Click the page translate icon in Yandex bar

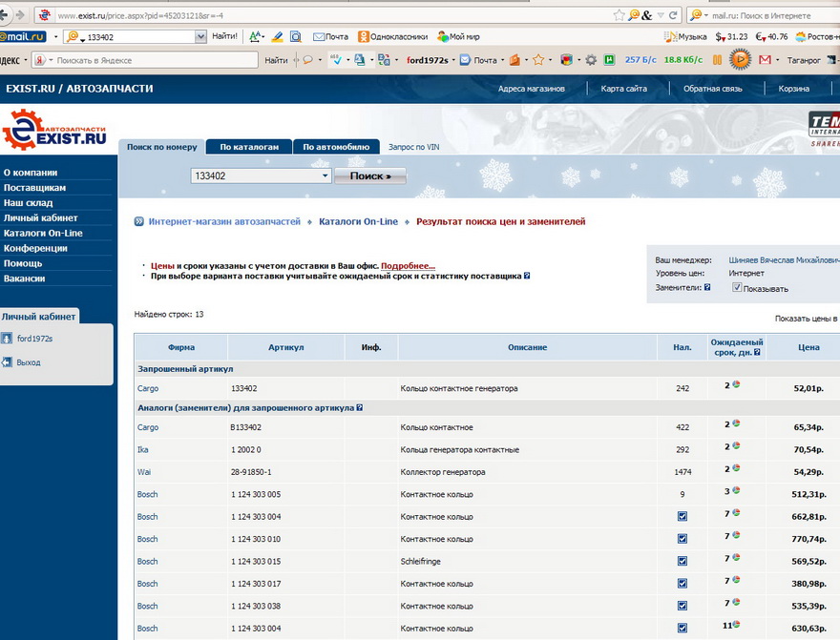tap(384, 60)
